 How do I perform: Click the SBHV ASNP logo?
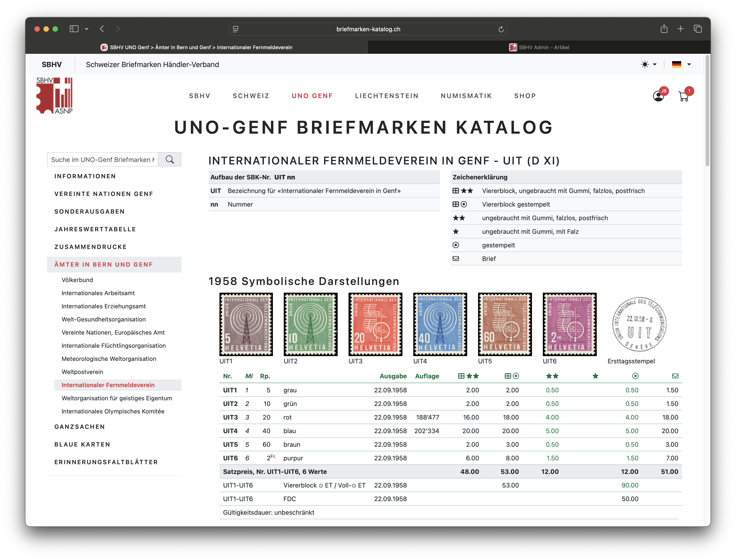click(x=54, y=96)
